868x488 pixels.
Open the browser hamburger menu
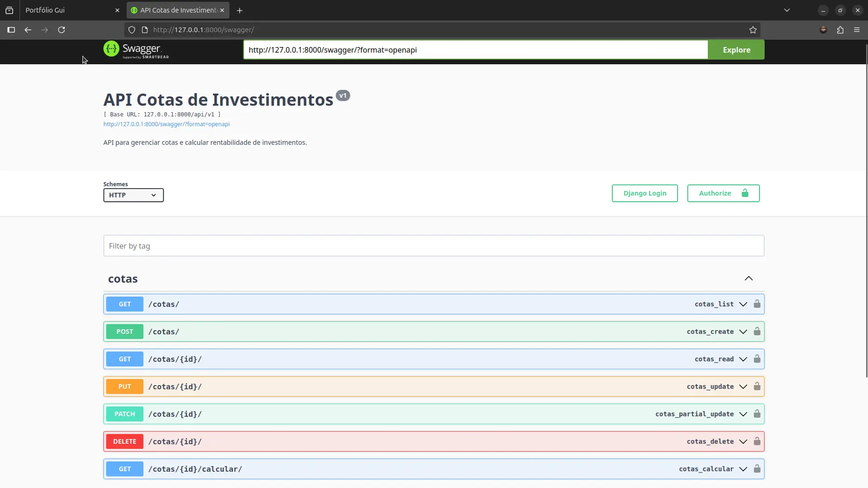(857, 30)
